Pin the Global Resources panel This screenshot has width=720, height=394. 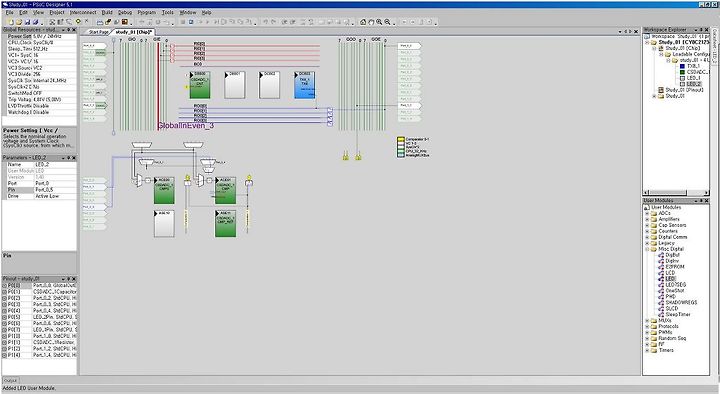pyautogui.click(x=69, y=29)
